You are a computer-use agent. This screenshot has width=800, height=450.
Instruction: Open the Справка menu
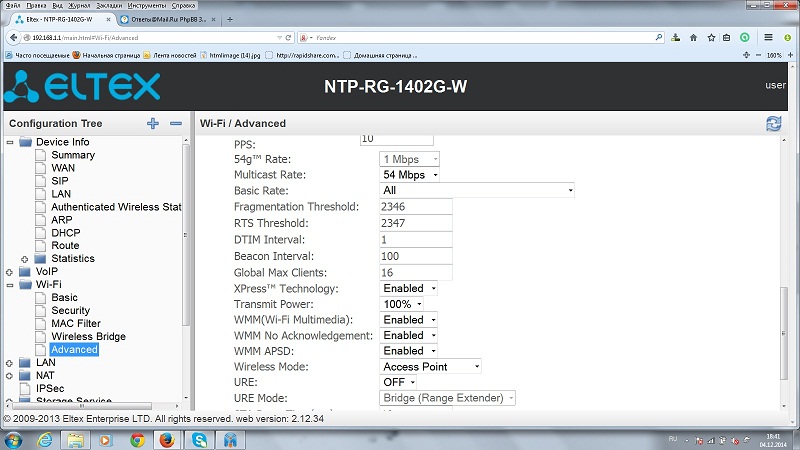(x=183, y=6)
